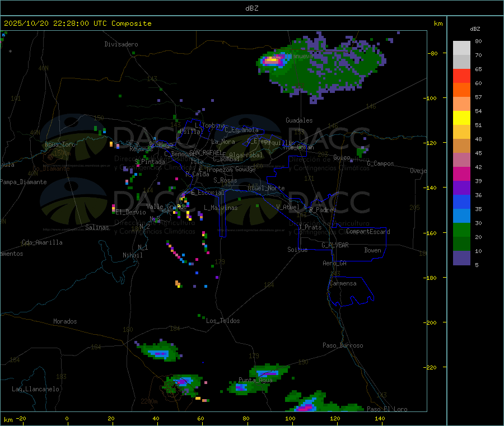Click the Paso_Barroso label
Screen dimensions: 504x426
[343, 346]
